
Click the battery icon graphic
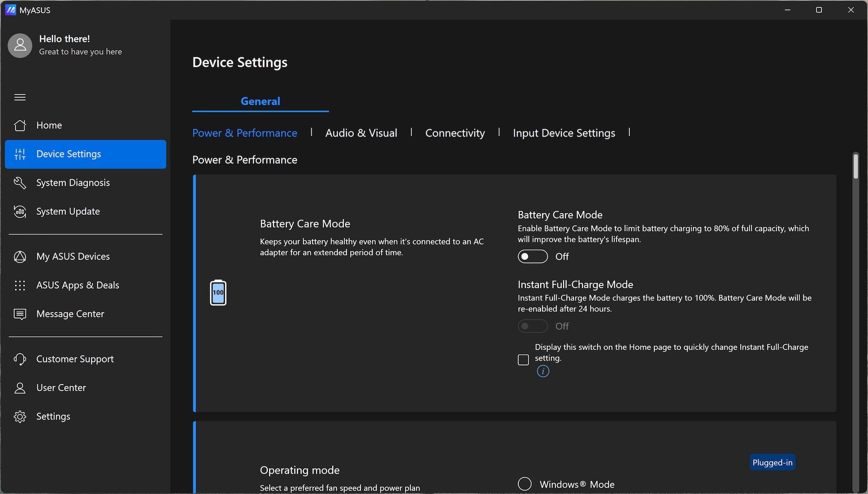tap(217, 292)
